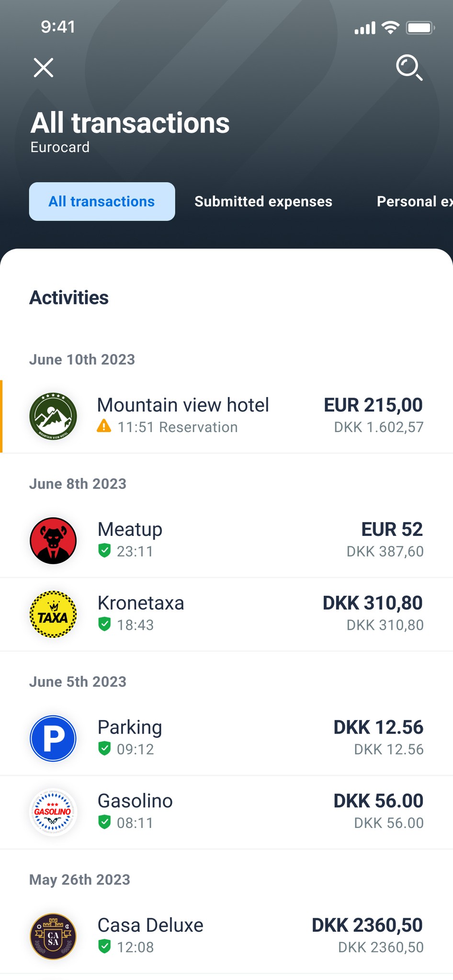Click the warning icon beside Reservation
The image size is (453, 980).
point(104,426)
